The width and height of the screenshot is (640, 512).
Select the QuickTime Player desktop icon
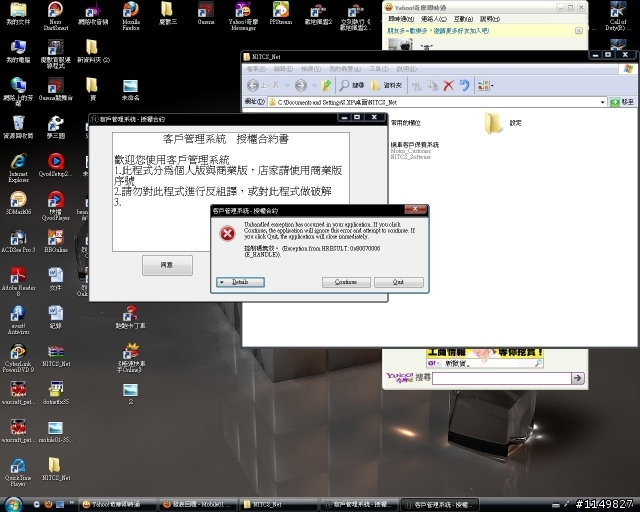[x=18, y=472]
